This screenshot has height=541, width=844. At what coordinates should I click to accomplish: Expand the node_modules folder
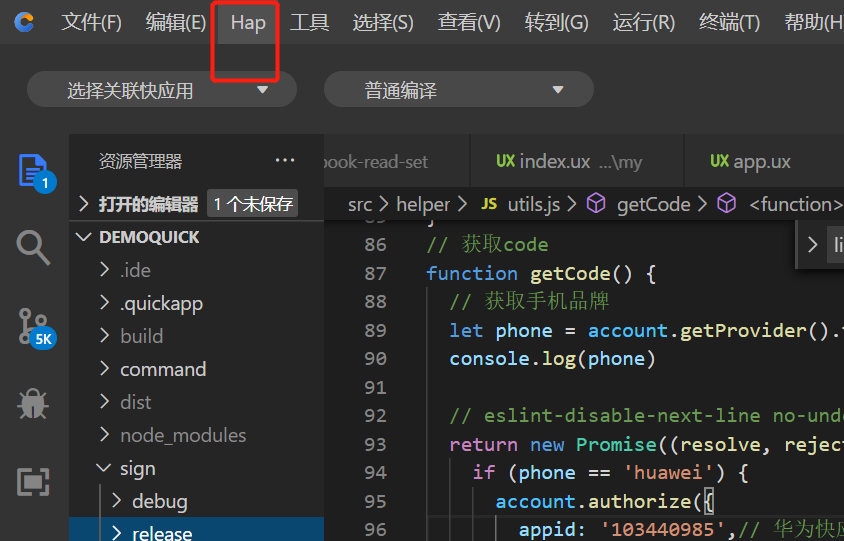point(182,435)
